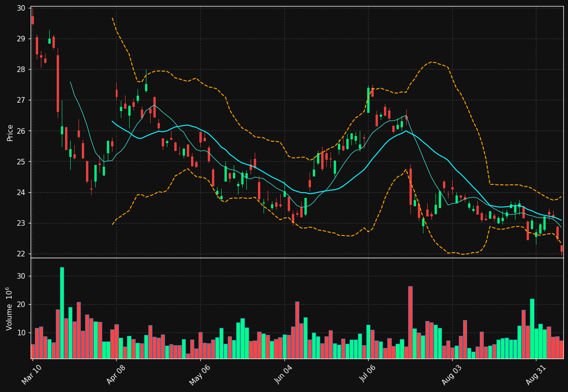Click the 22 price axis tick
The width and height of the screenshot is (568, 392).
21,254
